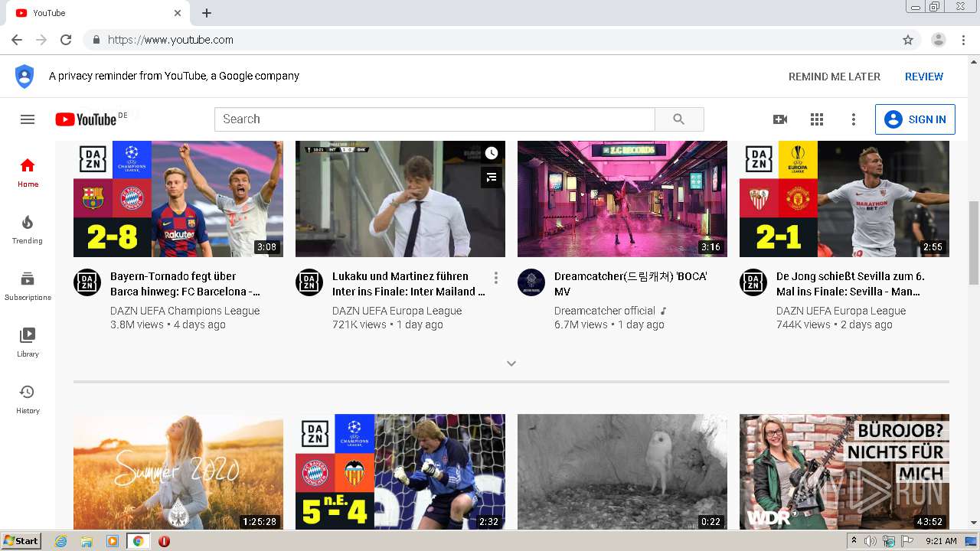Focus the YouTube Search field
Viewport: 980px width, 551px height.
pyautogui.click(x=435, y=119)
